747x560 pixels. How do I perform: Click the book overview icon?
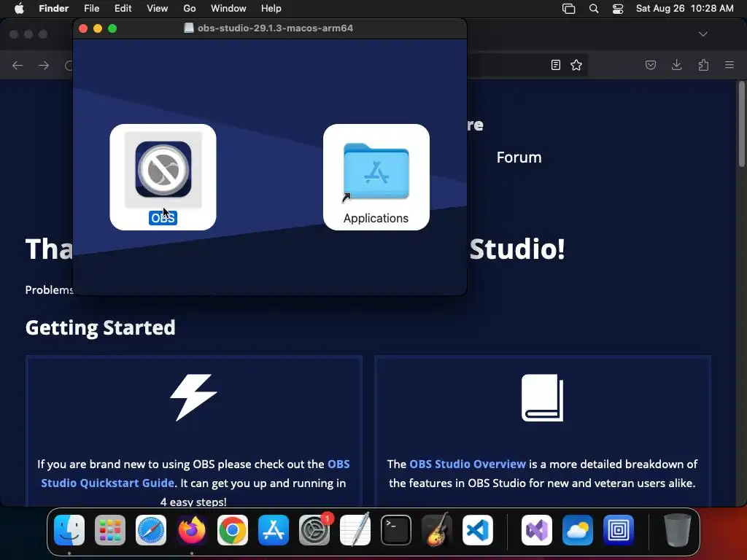pyautogui.click(x=542, y=397)
